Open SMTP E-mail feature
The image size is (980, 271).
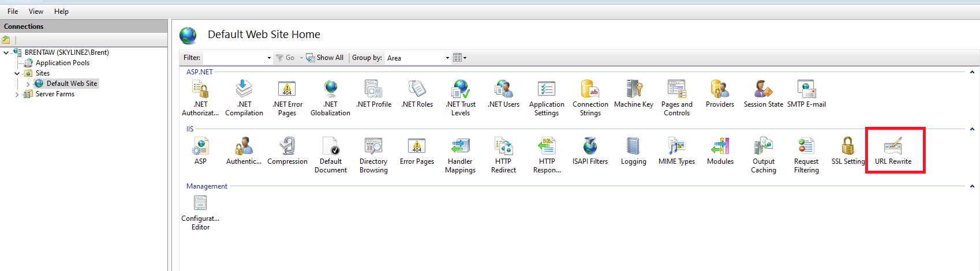[807, 94]
